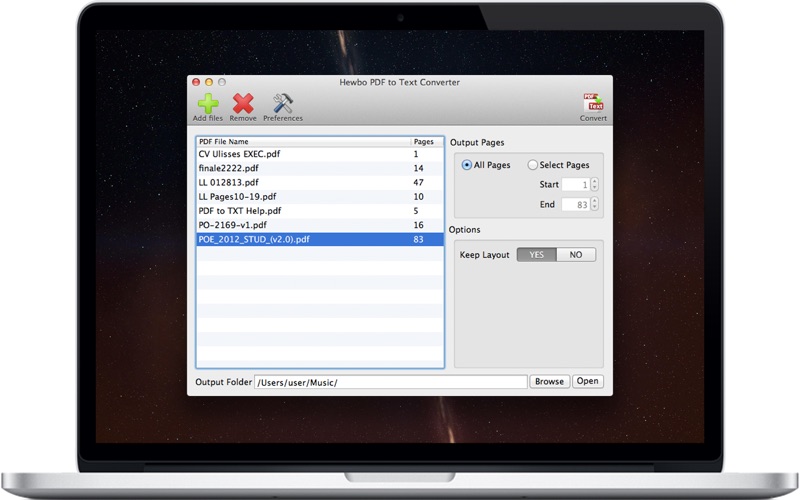Select the All Pages radio button
Image resolution: width=800 pixels, height=500 pixels.
coord(466,165)
